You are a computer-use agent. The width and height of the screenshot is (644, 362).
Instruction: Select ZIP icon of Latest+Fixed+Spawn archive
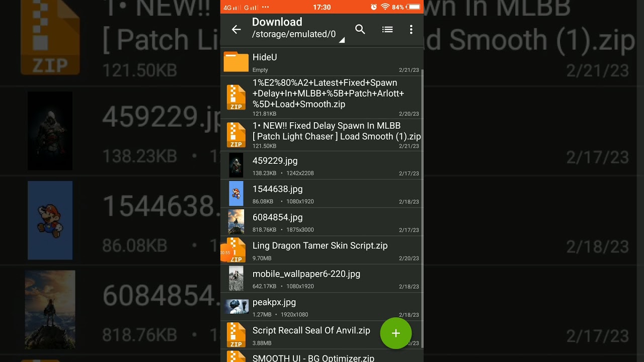click(236, 97)
